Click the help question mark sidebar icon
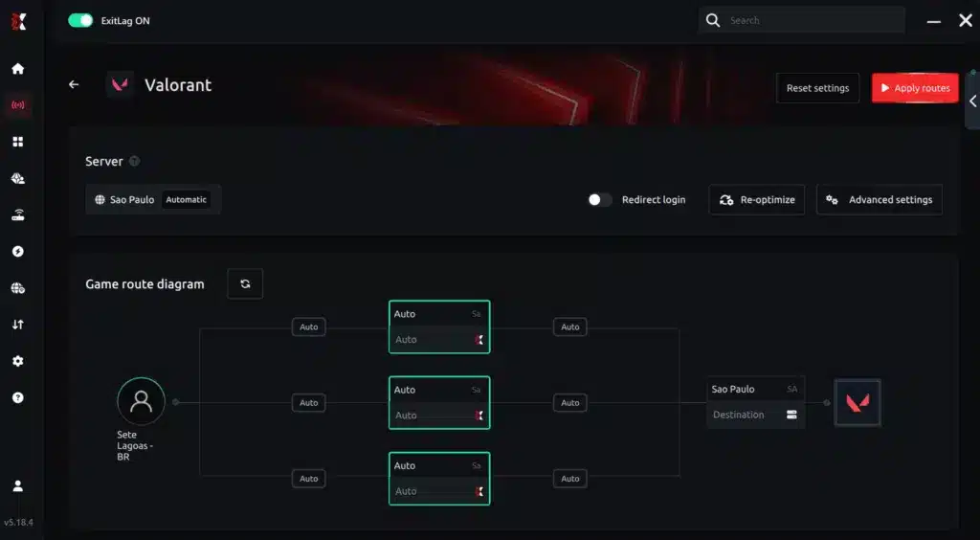980x540 pixels. point(18,397)
